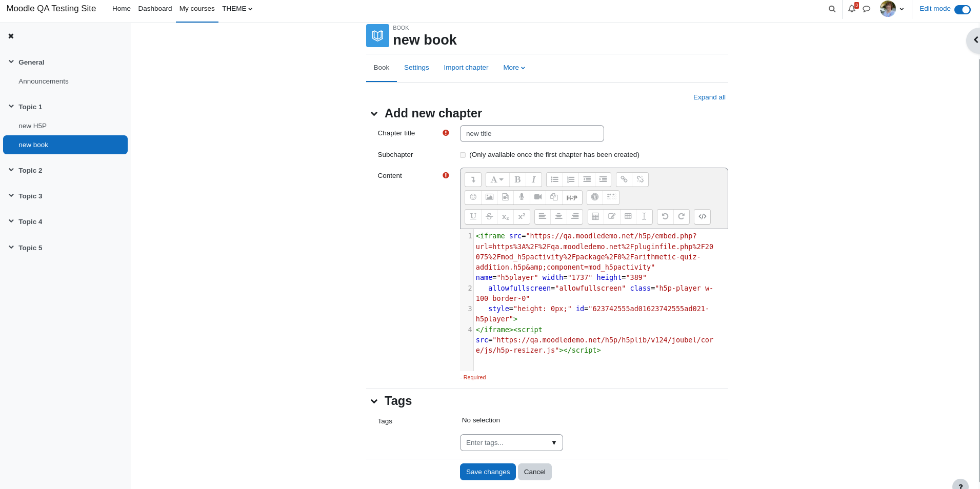This screenshot has width=980, height=489.
Task: Open the Enter tags combo box
Action: coord(511,443)
